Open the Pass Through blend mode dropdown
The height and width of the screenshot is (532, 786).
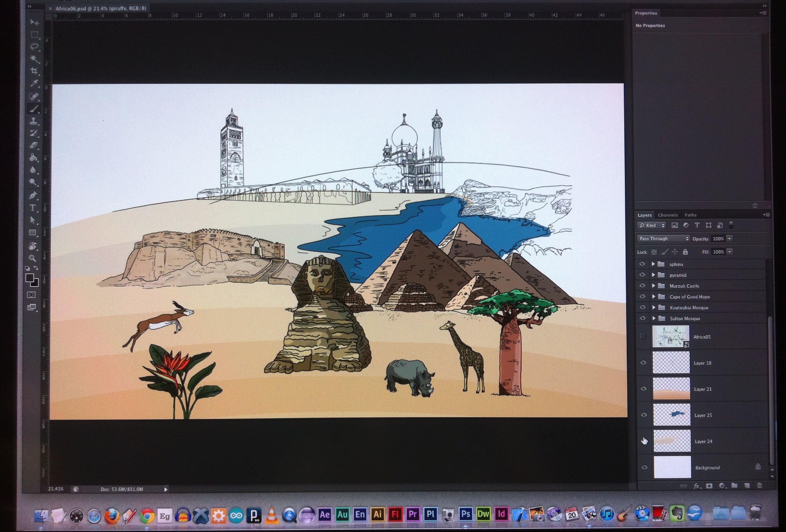click(663, 239)
